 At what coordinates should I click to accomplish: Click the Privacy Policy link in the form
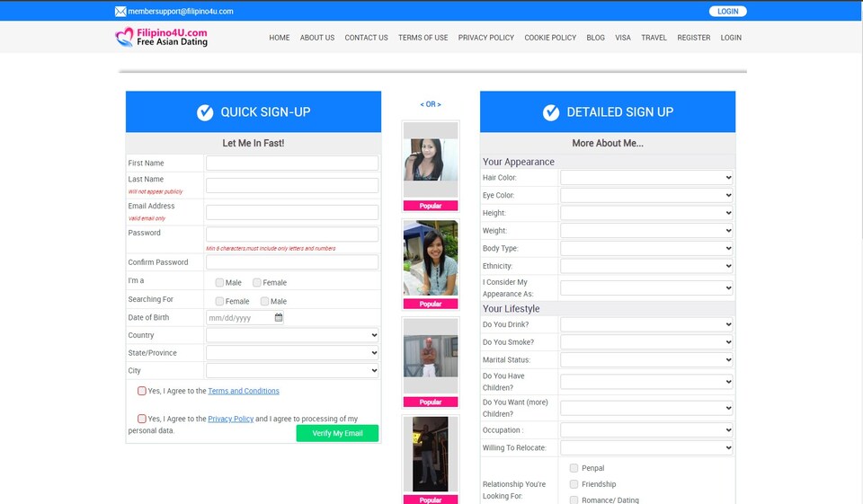point(230,419)
